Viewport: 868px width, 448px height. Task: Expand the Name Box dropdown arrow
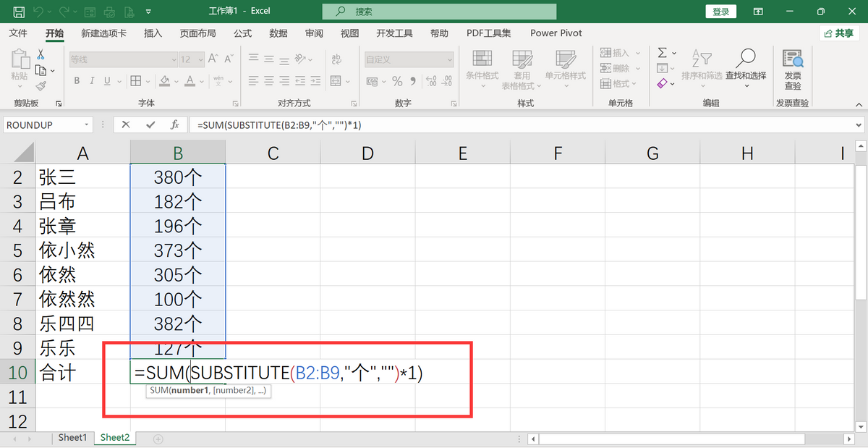[88, 124]
